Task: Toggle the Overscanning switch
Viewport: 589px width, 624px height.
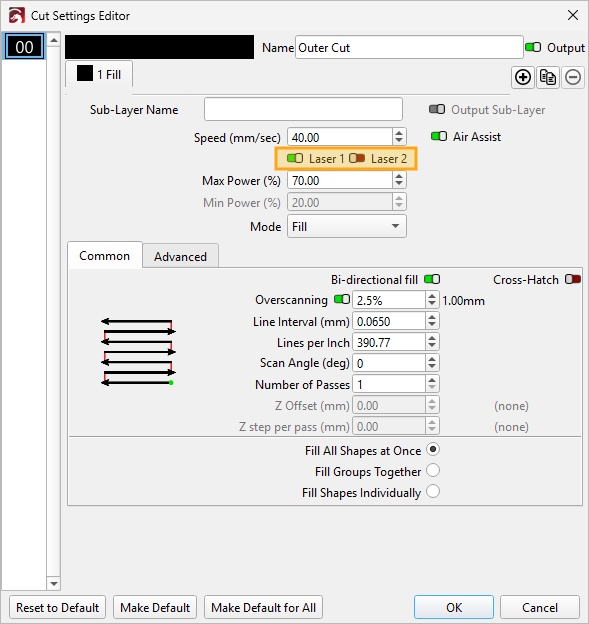Action: coord(342,299)
